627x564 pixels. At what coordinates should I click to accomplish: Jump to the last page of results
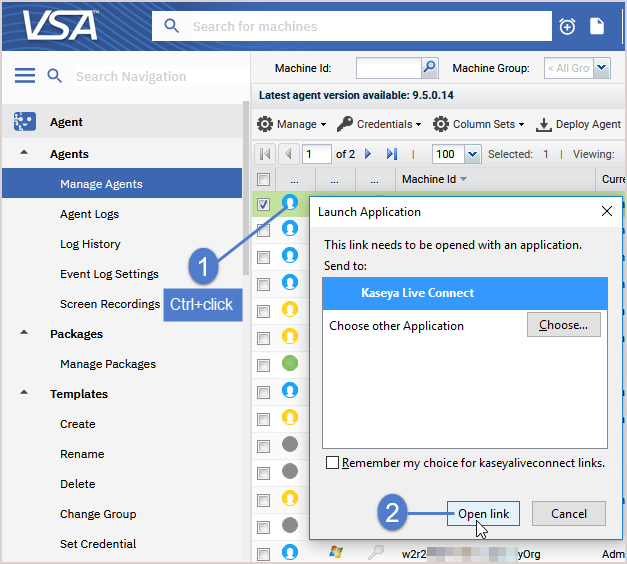click(392, 154)
